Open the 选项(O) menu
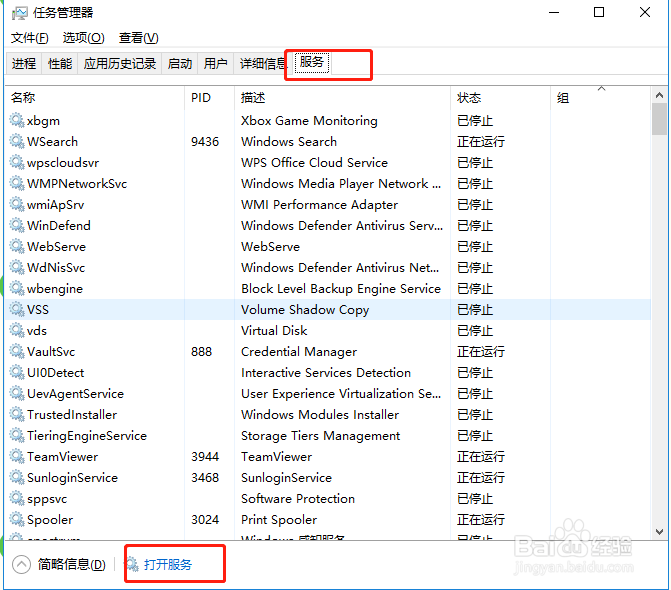This screenshot has width=671, height=590. pyautogui.click(x=83, y=38)
